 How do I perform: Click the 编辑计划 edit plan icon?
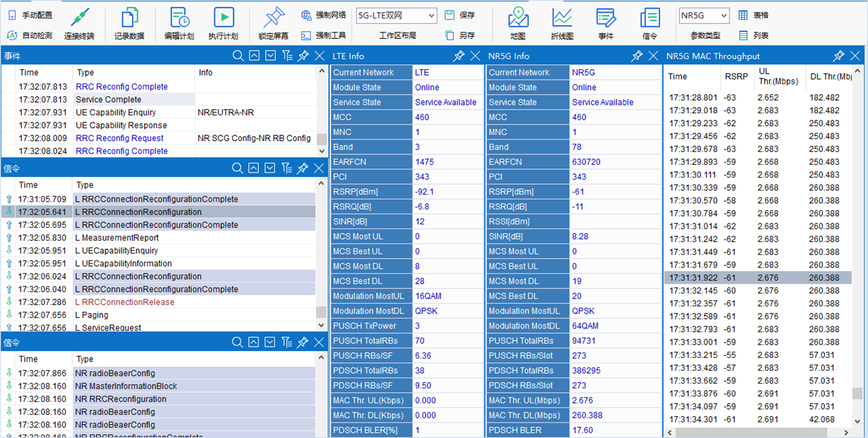179,18
